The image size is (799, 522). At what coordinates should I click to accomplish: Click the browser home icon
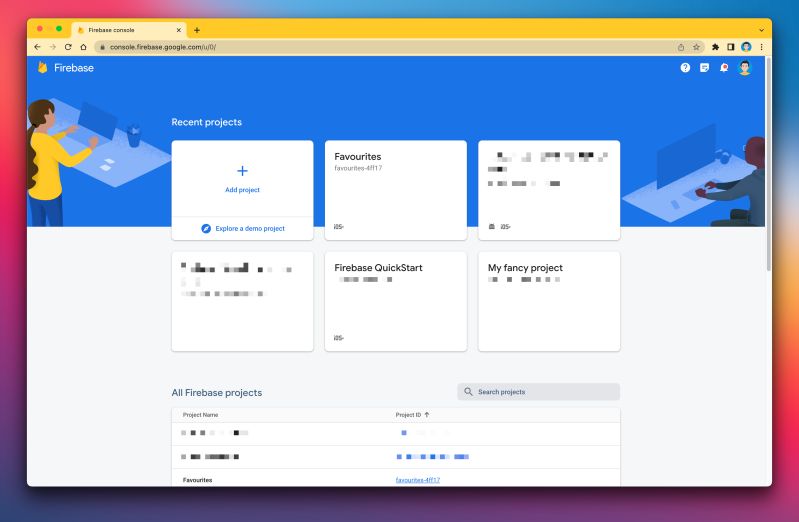(x=84, y=47)
